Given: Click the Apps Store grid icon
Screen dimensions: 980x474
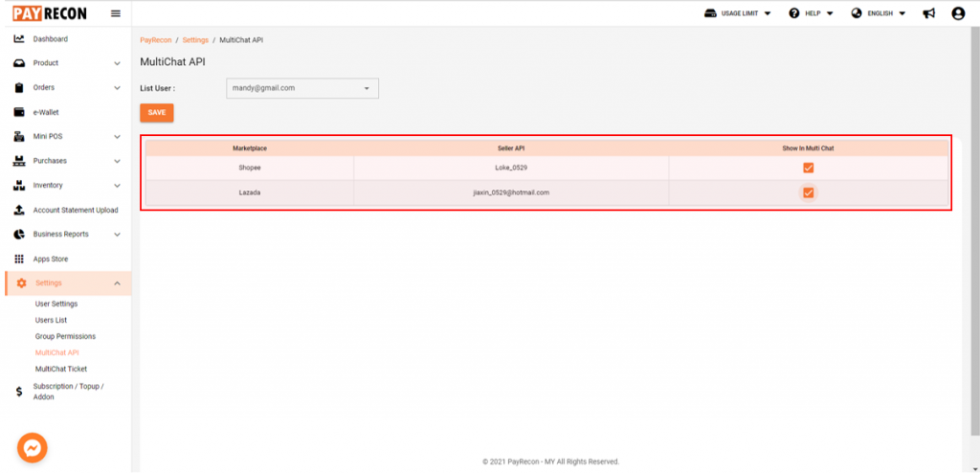Looking at the screenshot, I should (19, 259).
